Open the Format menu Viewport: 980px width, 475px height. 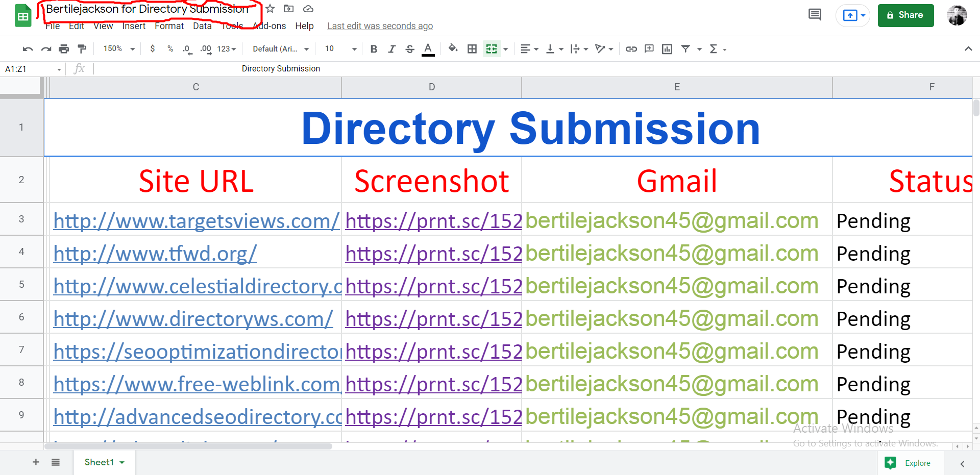pos(169,26)
